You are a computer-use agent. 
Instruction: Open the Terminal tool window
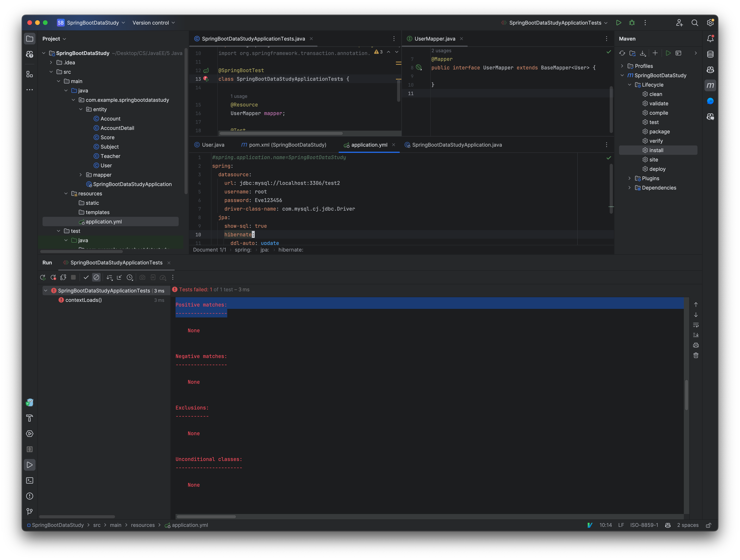tap(29, 480)
